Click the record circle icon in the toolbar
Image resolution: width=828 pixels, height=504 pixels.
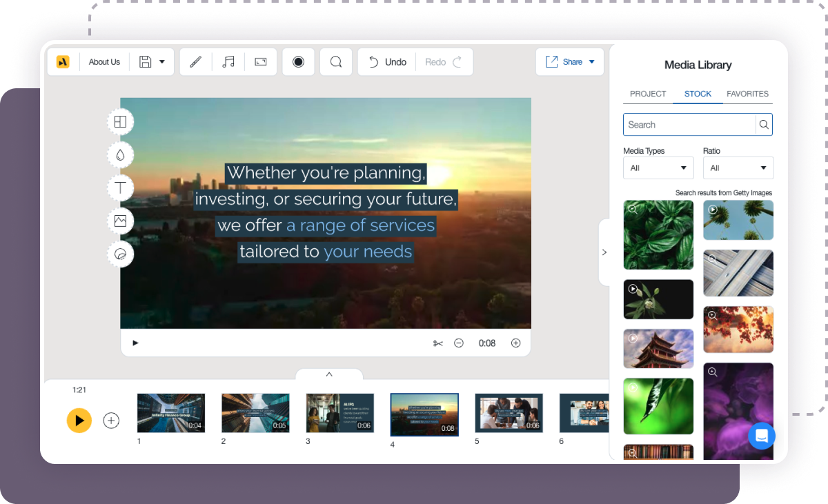[x=298, y=61]
